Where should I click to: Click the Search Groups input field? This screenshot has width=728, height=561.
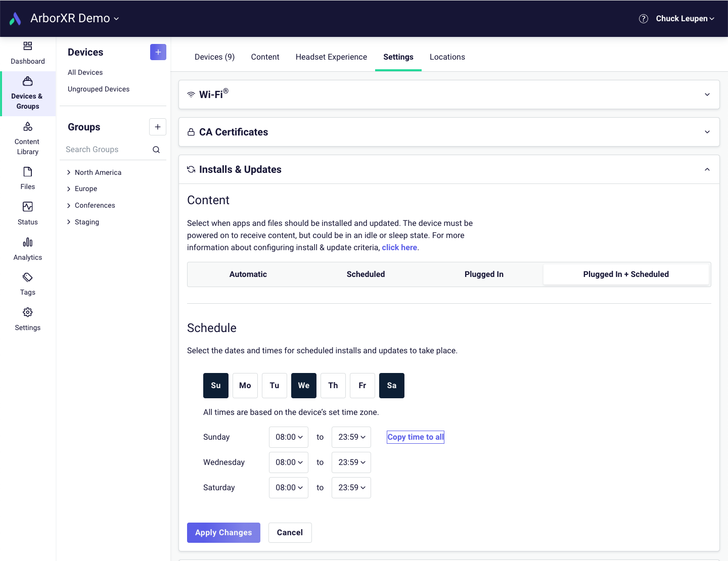[106, 150]
